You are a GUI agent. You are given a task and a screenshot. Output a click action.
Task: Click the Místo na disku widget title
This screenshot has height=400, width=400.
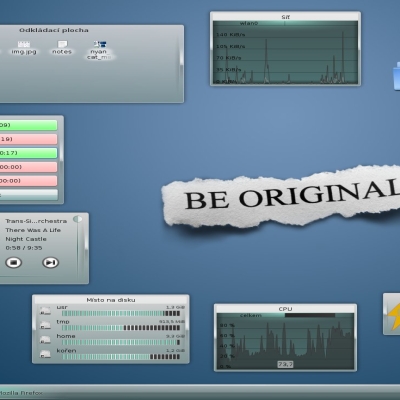(111, 300)
